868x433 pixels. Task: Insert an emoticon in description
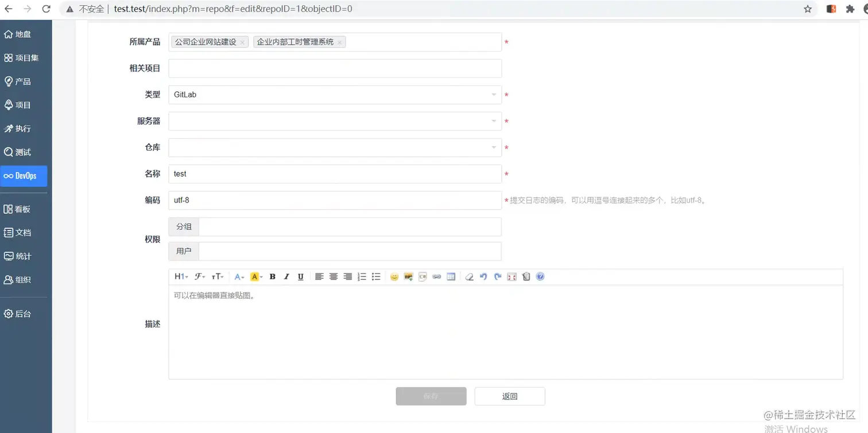[x=394, y=276]
